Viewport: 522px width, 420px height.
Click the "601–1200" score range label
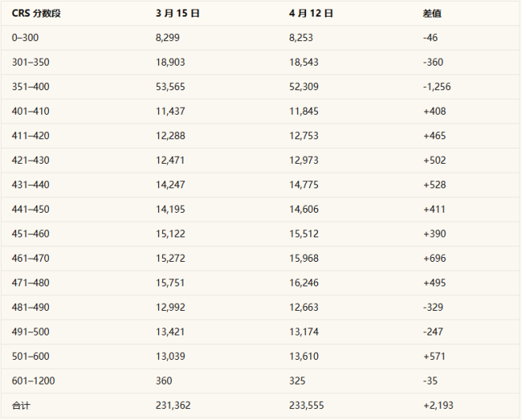click(32, 380)
